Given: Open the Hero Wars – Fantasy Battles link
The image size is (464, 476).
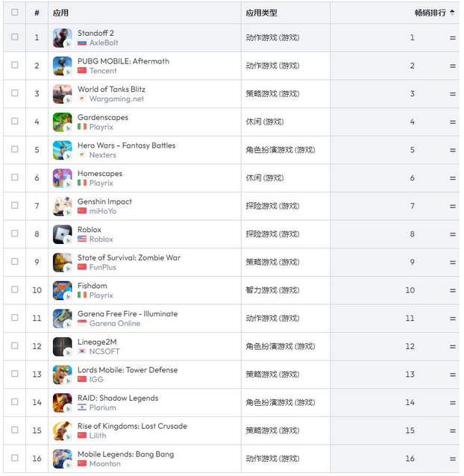Looking at the screenshot, I should [x=126, y=145].
